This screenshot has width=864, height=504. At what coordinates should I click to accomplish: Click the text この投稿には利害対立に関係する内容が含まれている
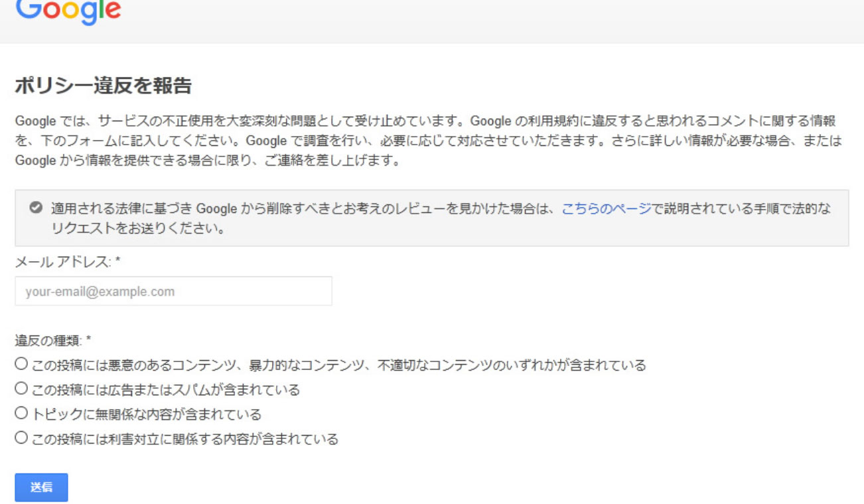point(185,438)
